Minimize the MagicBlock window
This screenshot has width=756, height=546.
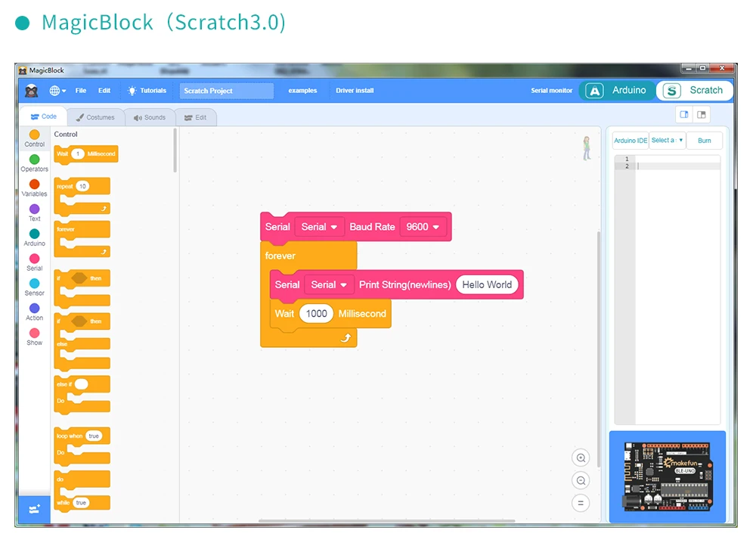[689, 69]
